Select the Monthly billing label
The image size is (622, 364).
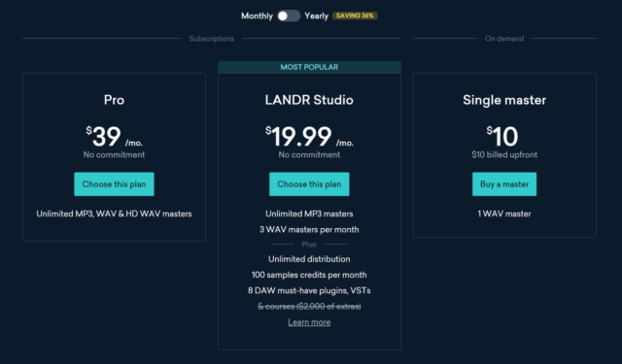tap(257, 16)
